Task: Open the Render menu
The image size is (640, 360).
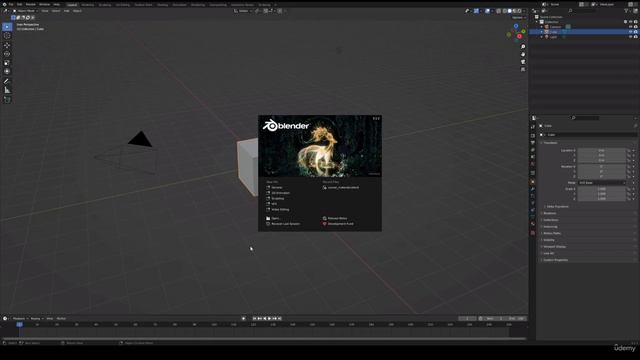Action: 31,4
